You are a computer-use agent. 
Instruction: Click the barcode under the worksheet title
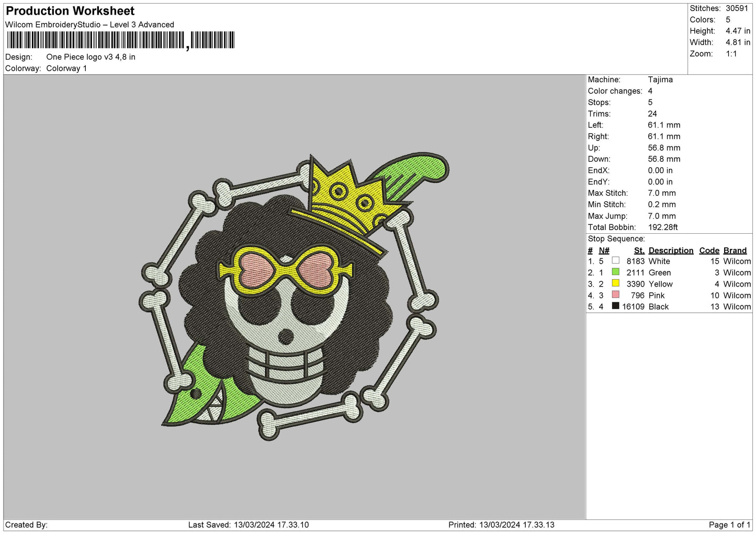coord(121,40)
